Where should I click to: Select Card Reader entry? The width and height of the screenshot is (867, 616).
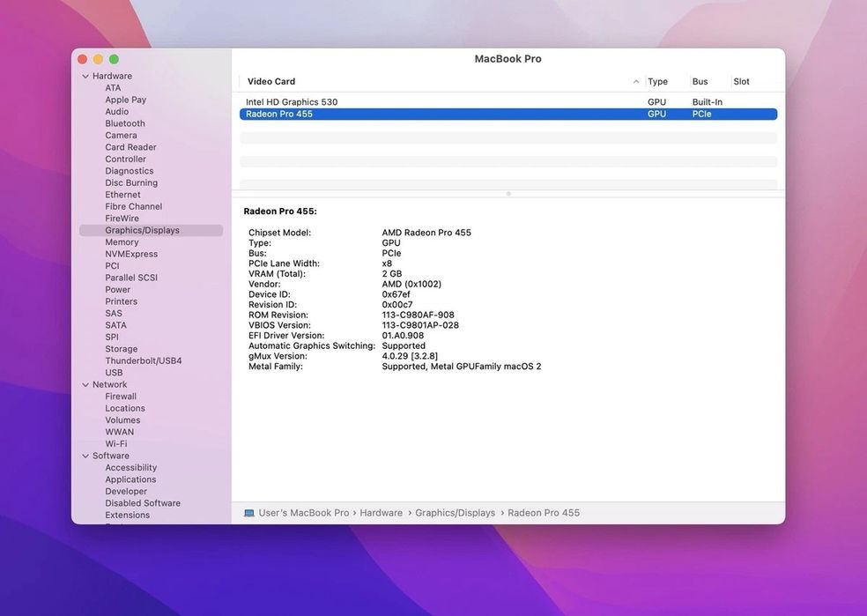[x=130, y=147]
